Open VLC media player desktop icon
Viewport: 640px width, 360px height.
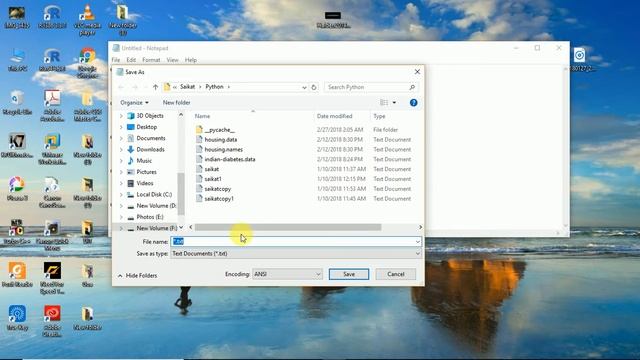87,19
